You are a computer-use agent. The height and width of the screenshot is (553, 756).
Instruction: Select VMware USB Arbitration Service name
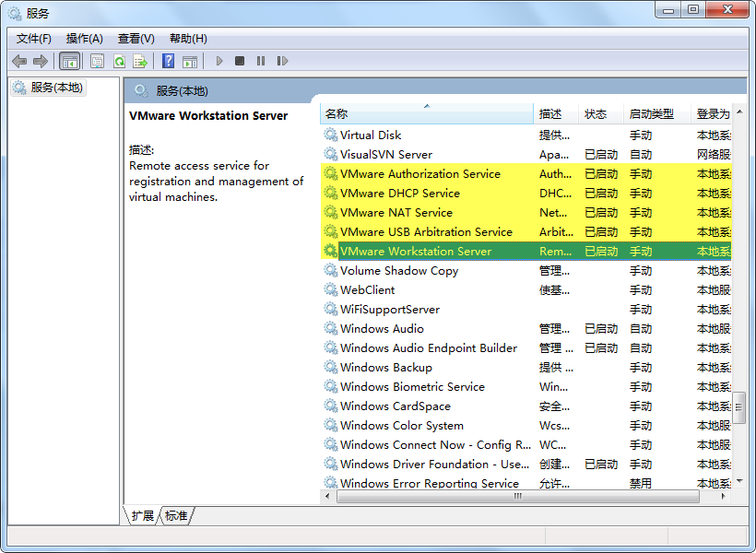pos(426,231)
